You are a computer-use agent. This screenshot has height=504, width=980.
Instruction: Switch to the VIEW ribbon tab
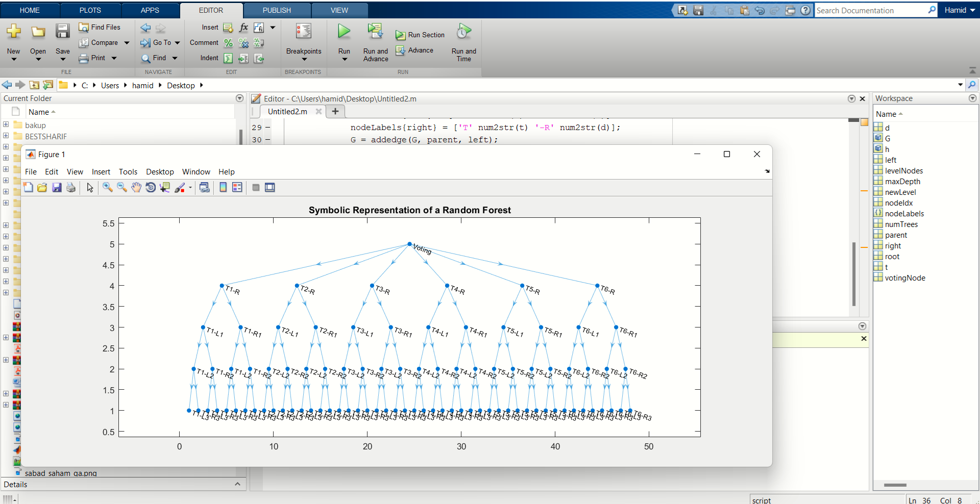pyautogui.click(x=339, y=10)
